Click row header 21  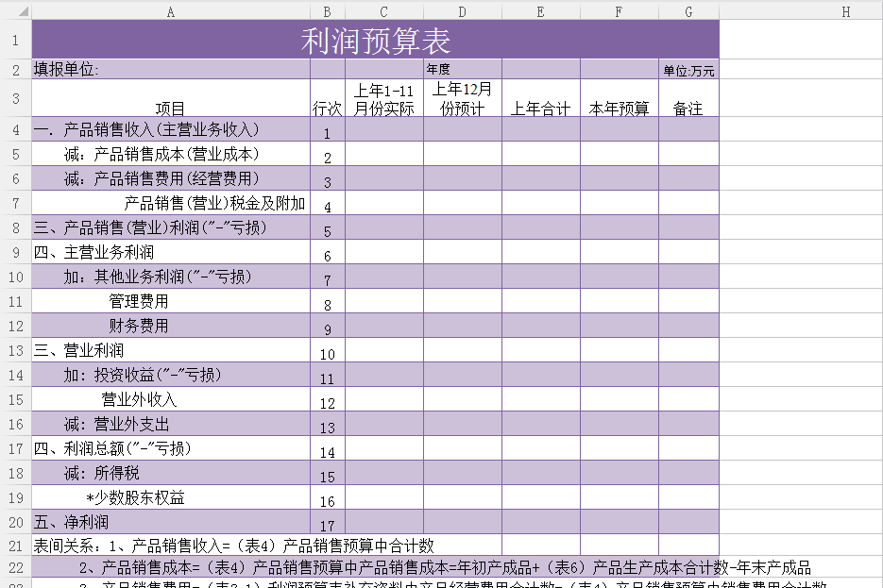(15, 546)
